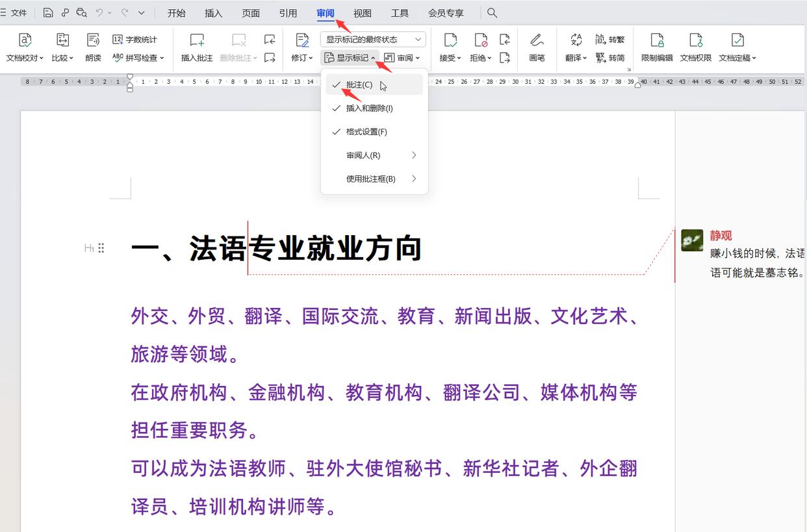Click the commenter name 静观
This screenshot has width=807, height=532.
(x=721, y=236)
